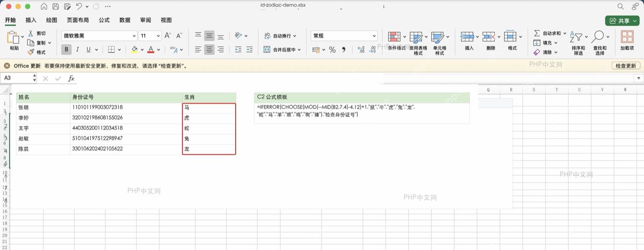Screen dimensions: 644x250
Task: Click the Undo arrow icon
Action: 79,6
